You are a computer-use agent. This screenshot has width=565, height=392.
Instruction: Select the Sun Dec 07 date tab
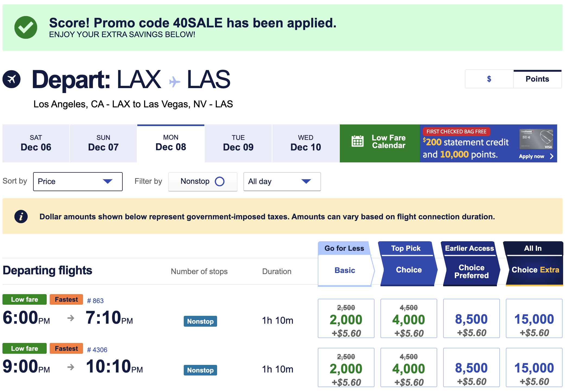point(103,143)
